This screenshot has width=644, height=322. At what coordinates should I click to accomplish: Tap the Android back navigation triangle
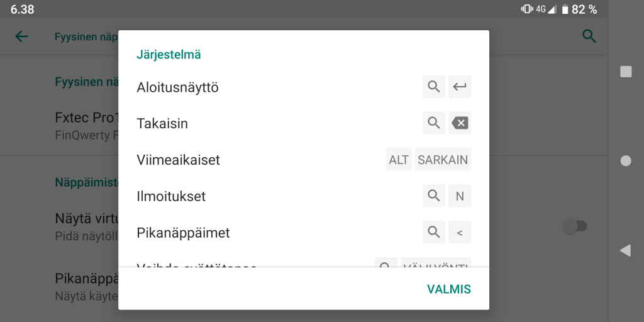625,250
